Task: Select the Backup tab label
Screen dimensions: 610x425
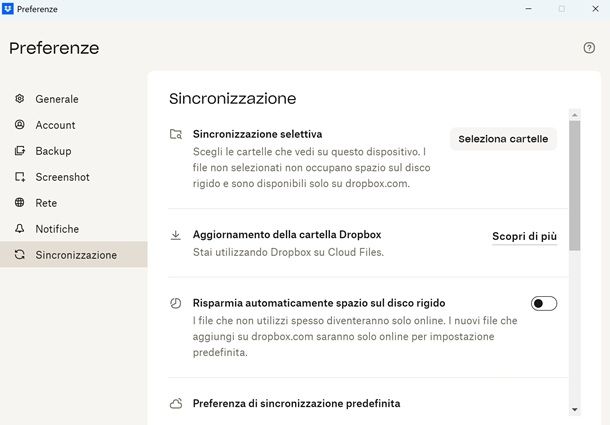Action: tap(53, 151)
